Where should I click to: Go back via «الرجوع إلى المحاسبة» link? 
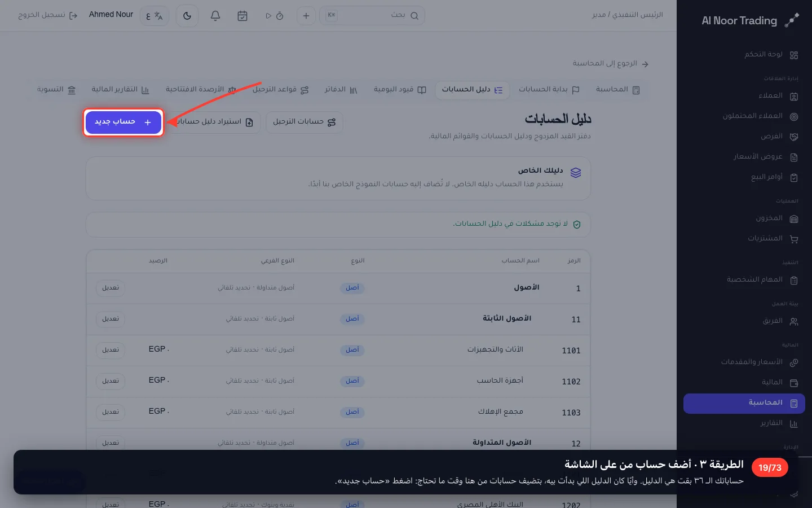click(611, 64)
